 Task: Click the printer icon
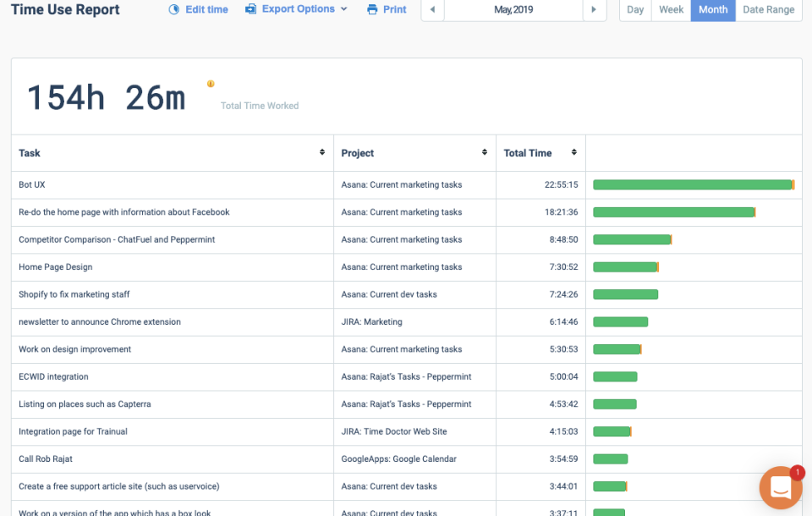point(372,9)
